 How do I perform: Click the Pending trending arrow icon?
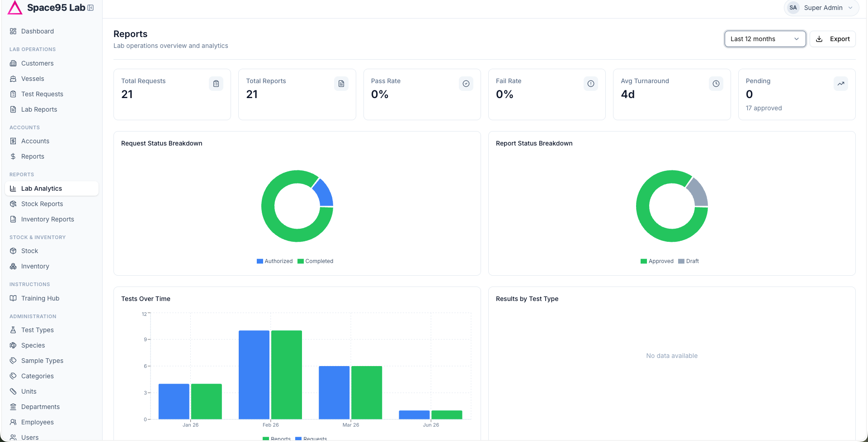click(x=841, y=84)
